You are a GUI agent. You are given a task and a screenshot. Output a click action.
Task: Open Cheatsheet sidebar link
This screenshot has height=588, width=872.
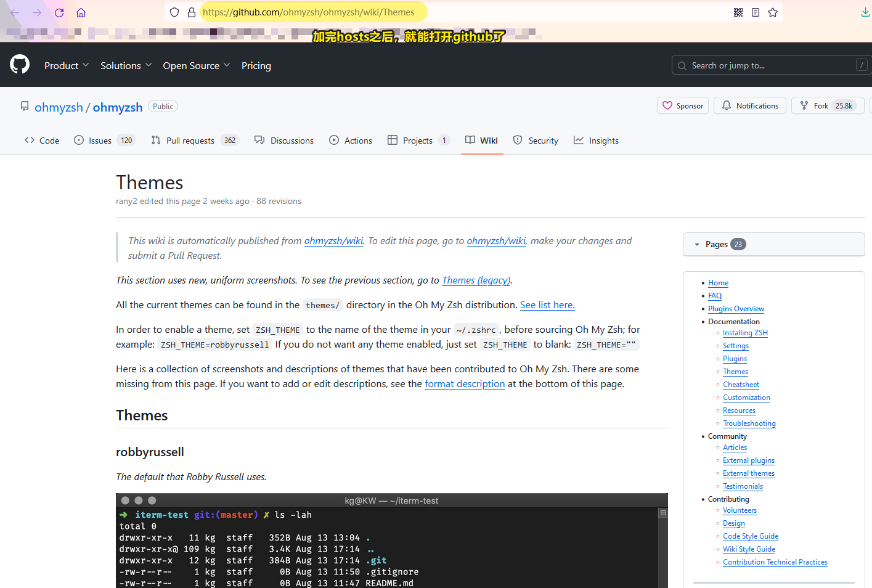pos(741,385)
